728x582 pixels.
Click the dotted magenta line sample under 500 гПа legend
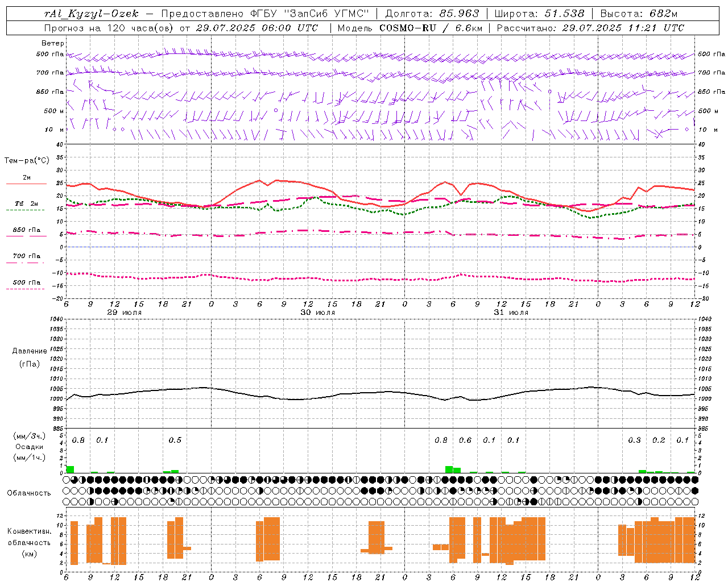[26, 289]
